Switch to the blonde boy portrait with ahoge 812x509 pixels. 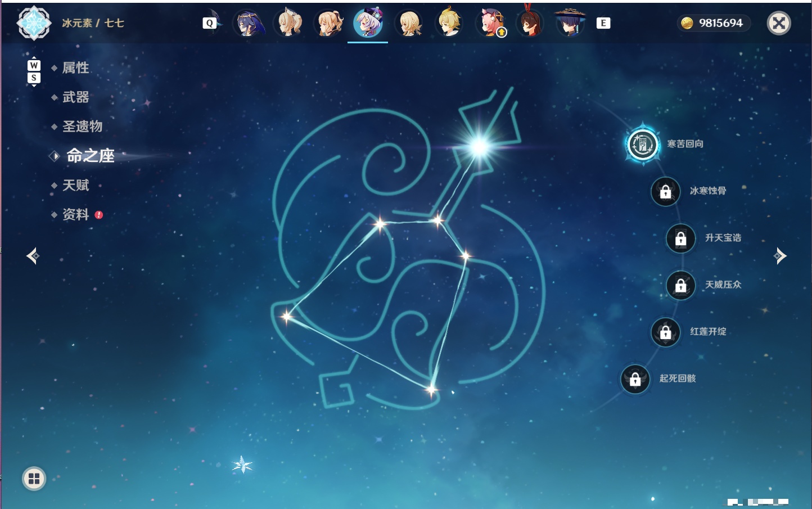click(x=450, y=24)
